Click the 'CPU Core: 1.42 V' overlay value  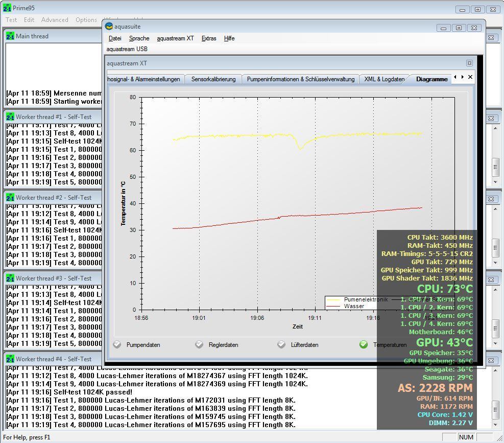tap(445, 415)
